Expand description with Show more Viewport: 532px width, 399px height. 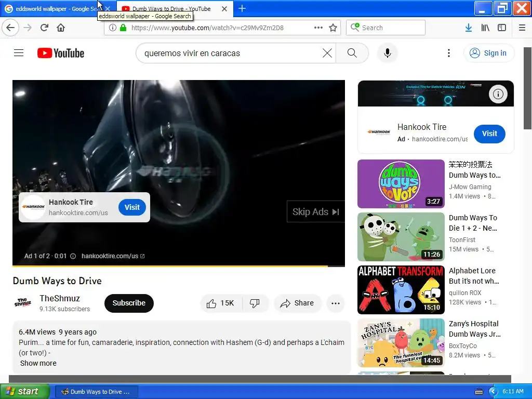point(38,363)
